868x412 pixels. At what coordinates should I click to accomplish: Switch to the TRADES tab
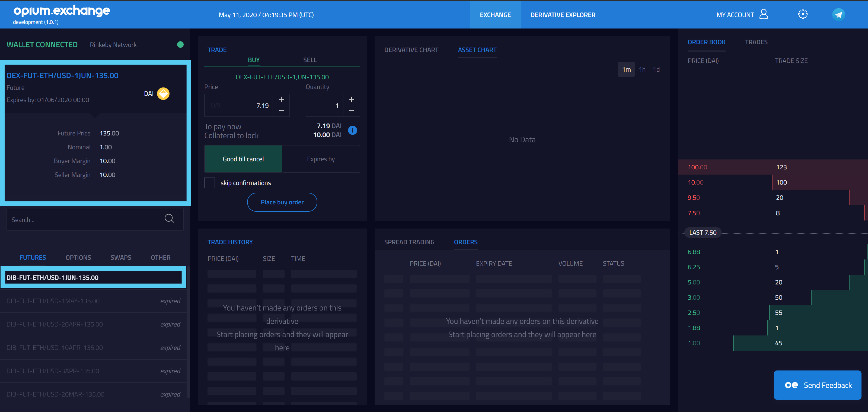pos(756,42)
